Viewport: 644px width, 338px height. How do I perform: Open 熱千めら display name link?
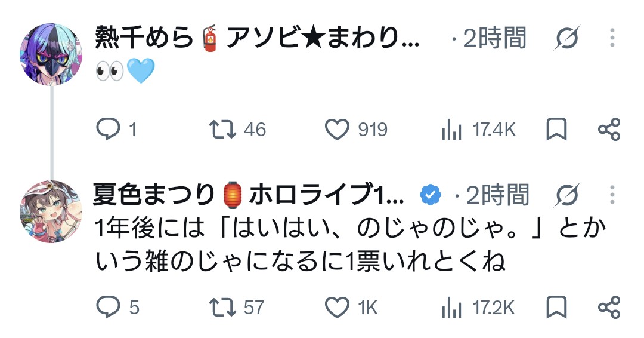tap(257, 38)
